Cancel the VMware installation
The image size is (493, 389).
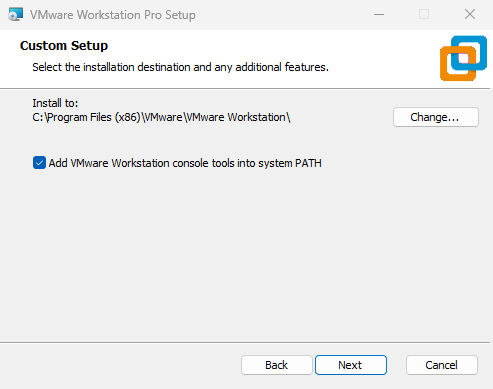tap(442, 365)
